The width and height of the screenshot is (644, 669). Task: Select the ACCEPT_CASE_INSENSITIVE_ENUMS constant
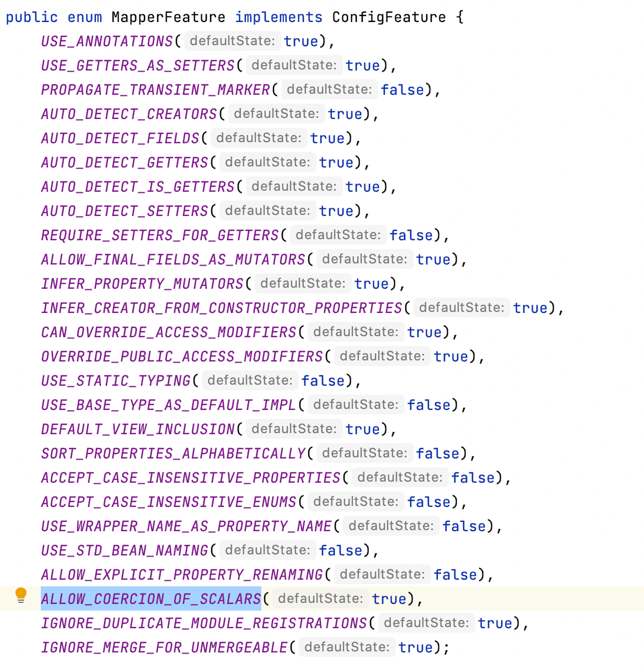[x=169, y=501]
